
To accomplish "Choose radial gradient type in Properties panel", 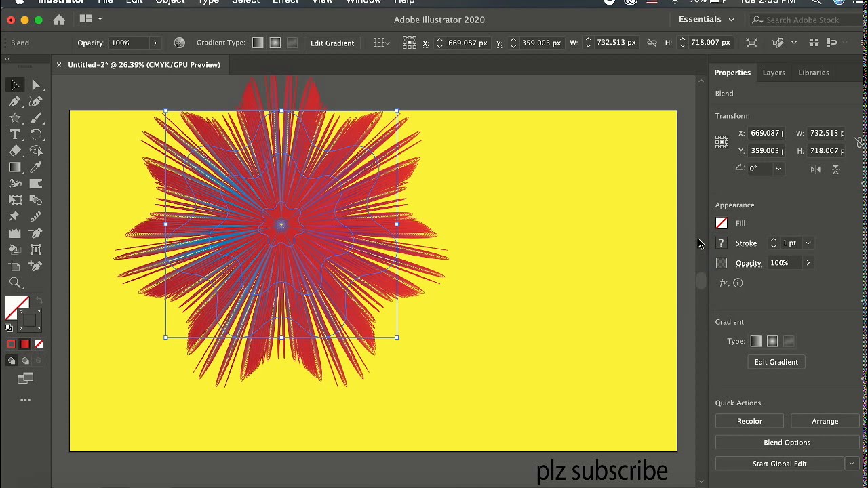I will (772, 342).
